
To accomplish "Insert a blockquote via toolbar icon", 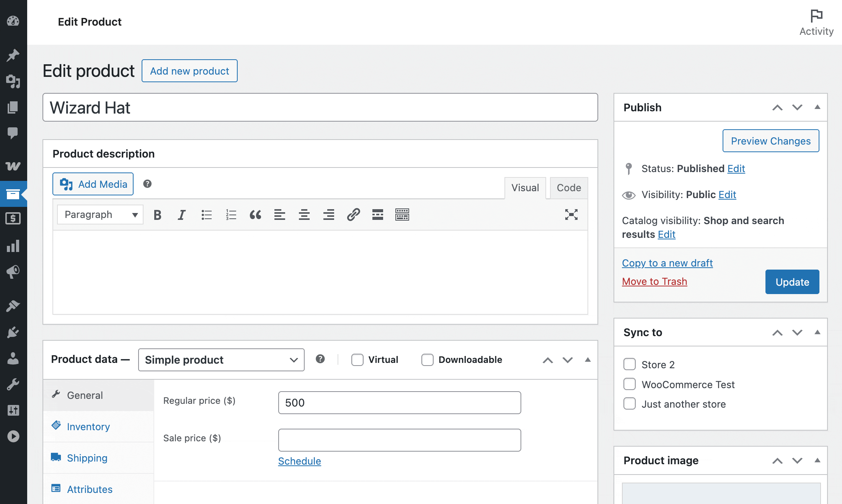I will pyautogui.click(x=255, y=215).
